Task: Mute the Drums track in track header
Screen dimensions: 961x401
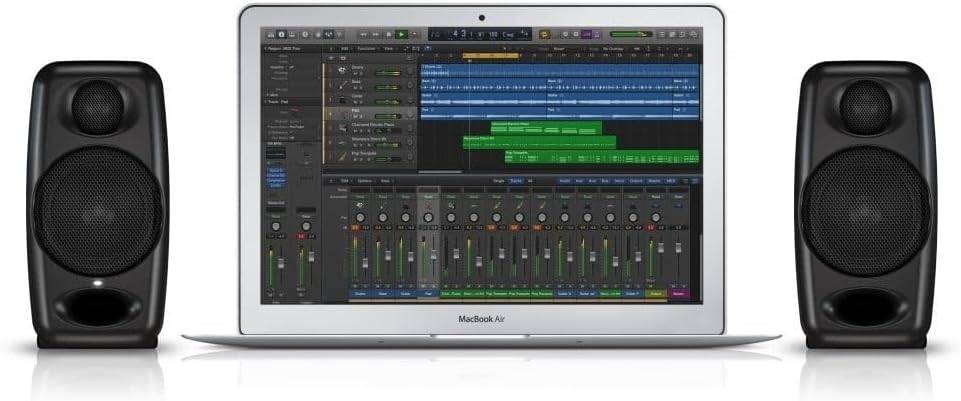Action: [355, 74]
